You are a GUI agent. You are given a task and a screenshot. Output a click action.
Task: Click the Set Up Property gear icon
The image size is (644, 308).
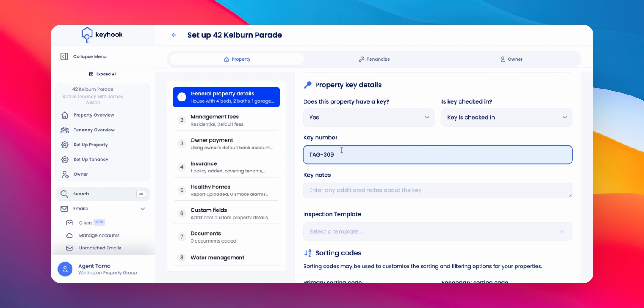(65, 145)
